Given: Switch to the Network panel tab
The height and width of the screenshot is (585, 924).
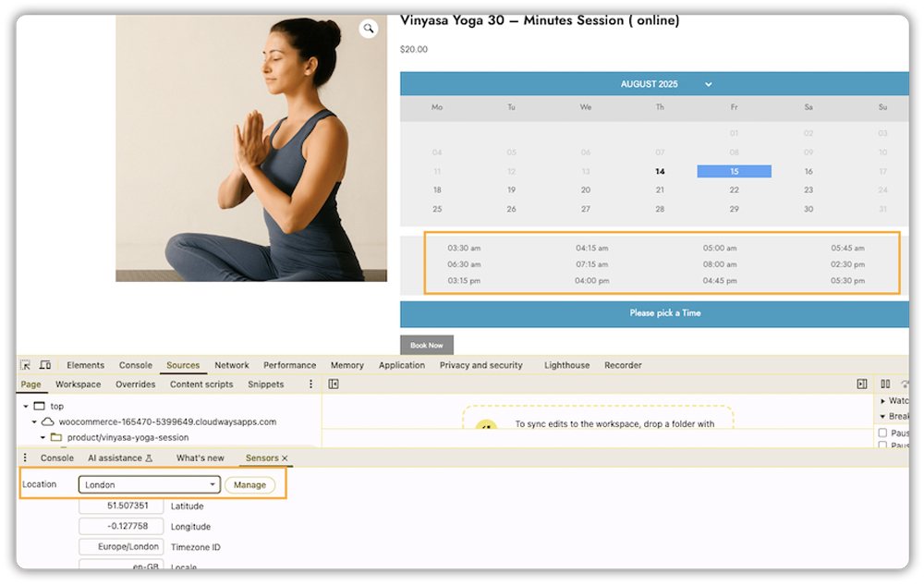Looking at the screenshot, I should point(231,364).
